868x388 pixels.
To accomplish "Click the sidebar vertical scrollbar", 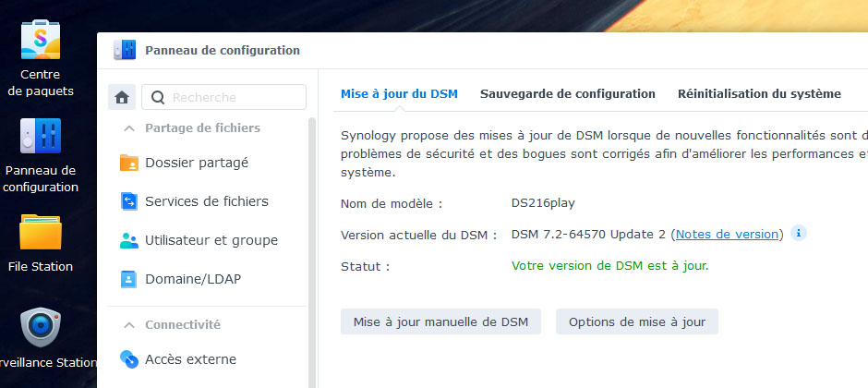I will pyautogui.click(x=312, y=252).
